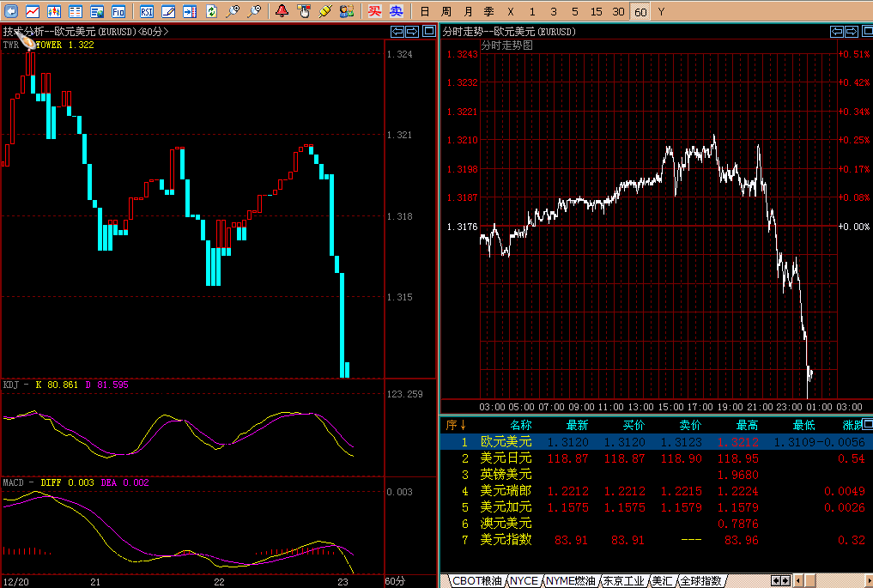
Task: Switch to 60-minute period
Action: 640,11
